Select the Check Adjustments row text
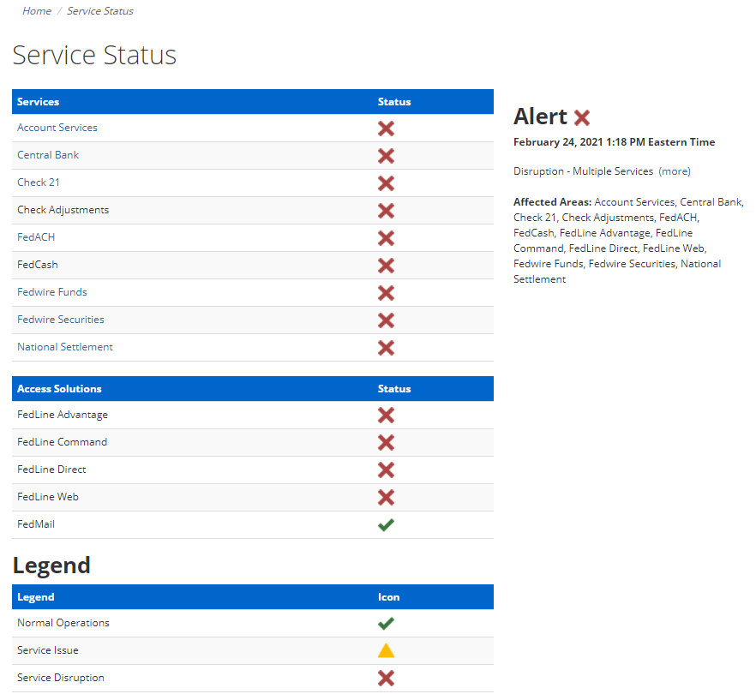The height and width of the screenshot is (700, 756). 63,210
